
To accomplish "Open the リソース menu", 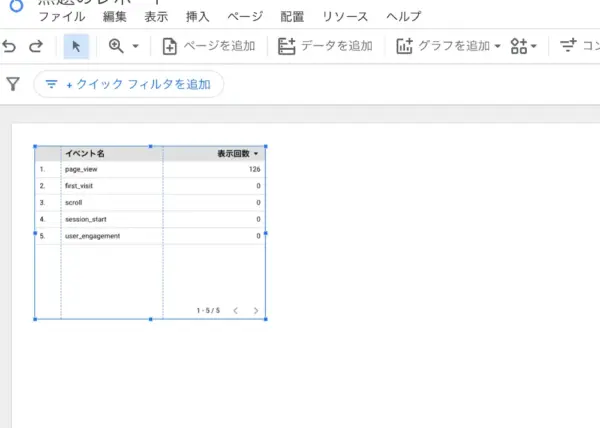I will pyautogui.click(x=345, y=17).
